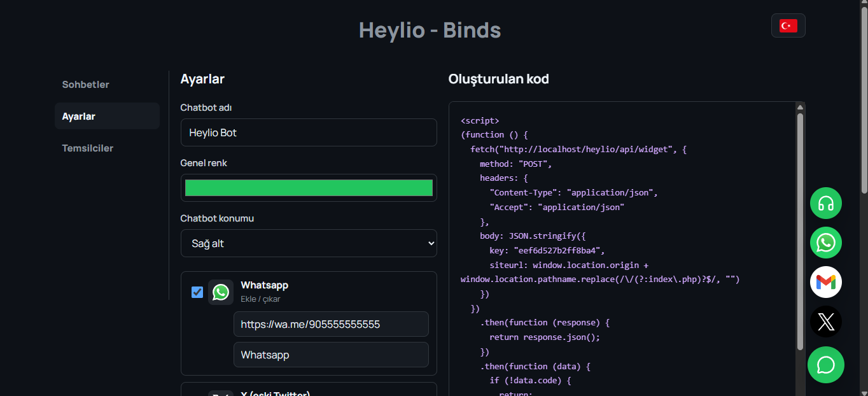Open the headset support floating button
The height and width of the screenshot is (396, 868).
(x=826, y=203)
